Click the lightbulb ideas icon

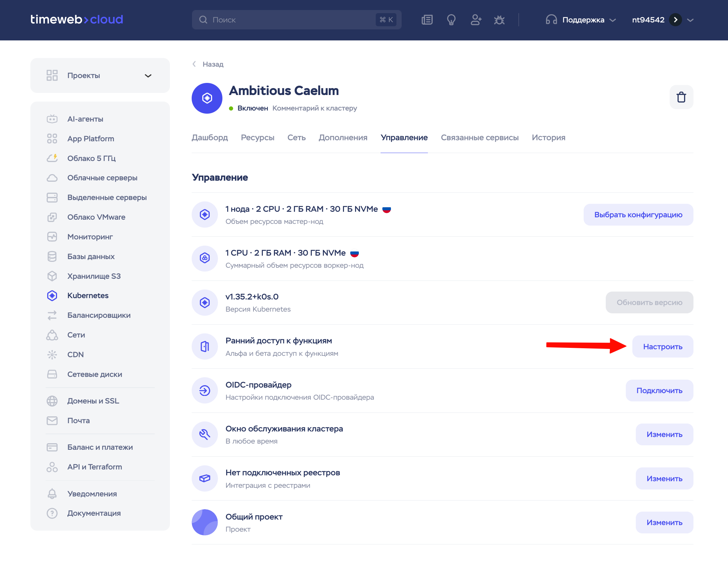(x=451, y=20)
